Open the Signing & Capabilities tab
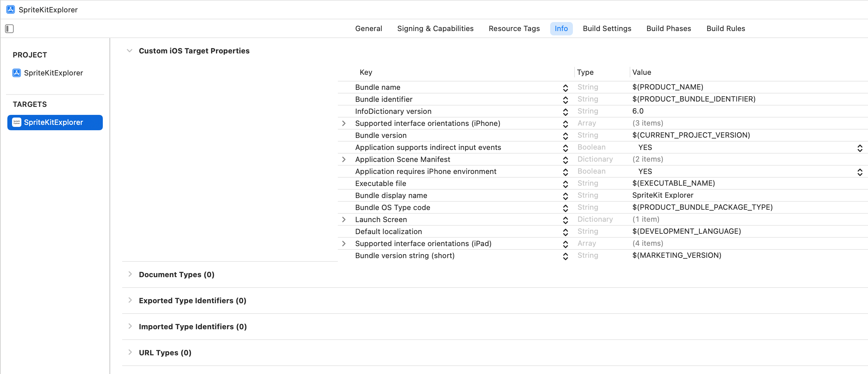868x374 pixels. pyautogui.click(x=435, y=29)
